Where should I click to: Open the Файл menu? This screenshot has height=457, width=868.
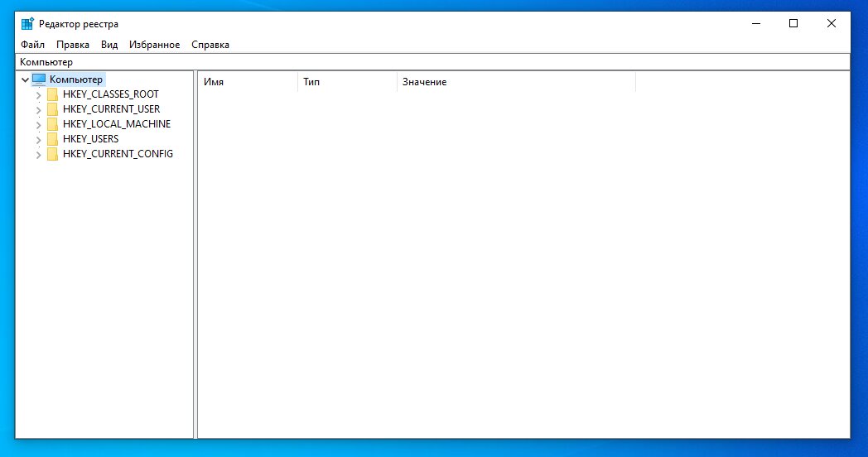click(32, 45)
